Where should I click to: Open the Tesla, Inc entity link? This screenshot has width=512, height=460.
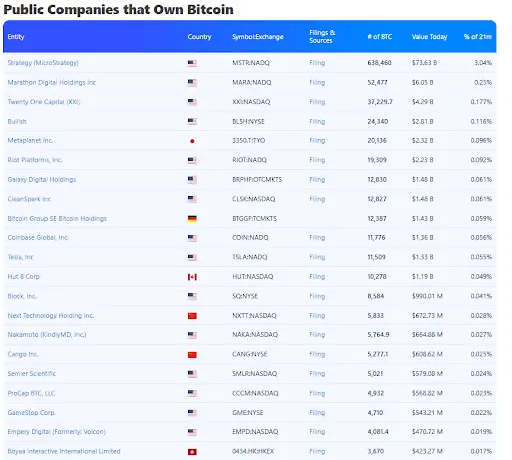point(21,257)
